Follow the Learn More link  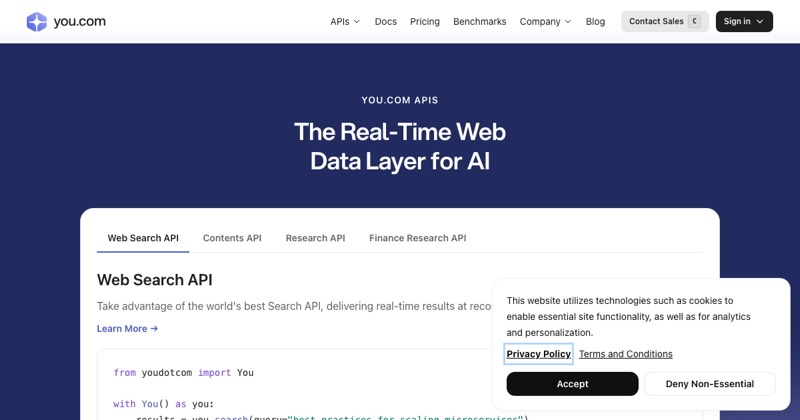128,329
